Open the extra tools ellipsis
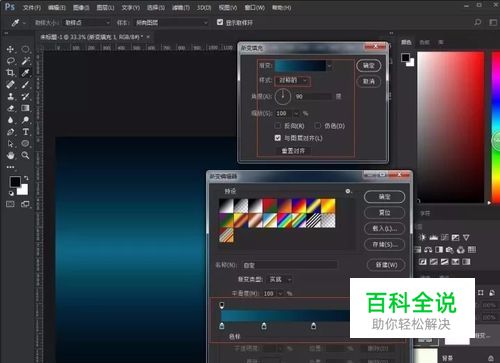The width and height of the screenshot is (500, 363). (x=10, y=167)
